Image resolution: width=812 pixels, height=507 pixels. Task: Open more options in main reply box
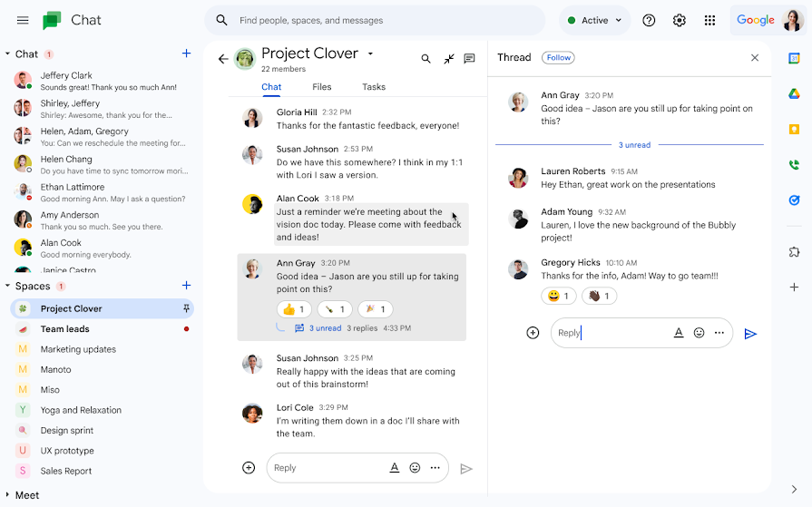click(x=435, y=468)
